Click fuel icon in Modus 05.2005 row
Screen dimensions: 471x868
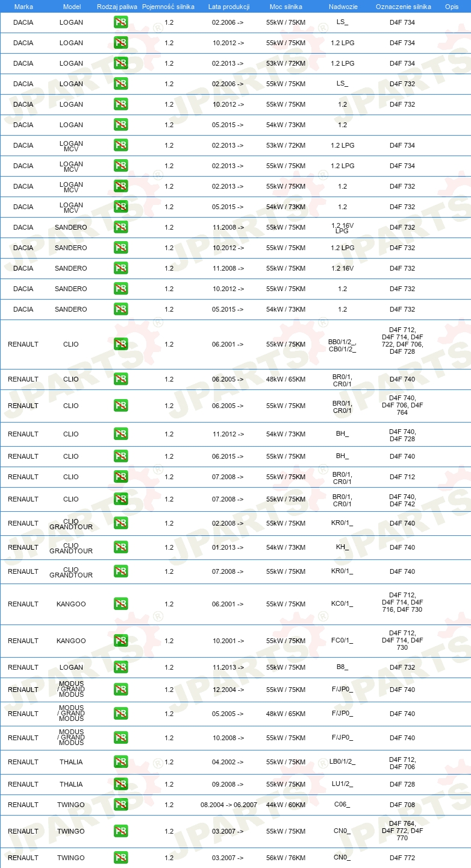click(x=120, y=714)
